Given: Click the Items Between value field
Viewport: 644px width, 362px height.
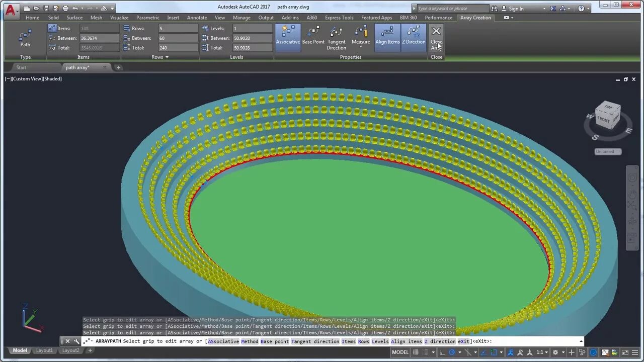Looking at the screenshot, I should [x=100, y=38].
